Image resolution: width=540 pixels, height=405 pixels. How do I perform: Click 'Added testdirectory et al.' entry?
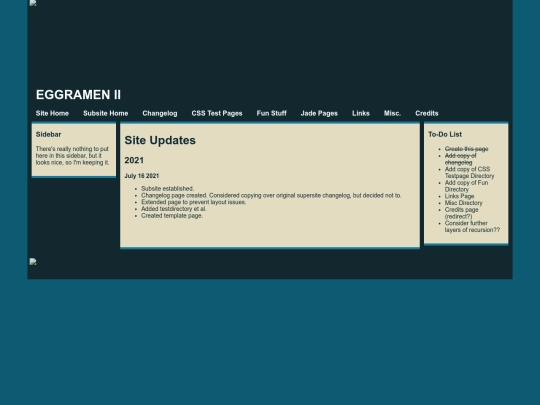(174, 209)
